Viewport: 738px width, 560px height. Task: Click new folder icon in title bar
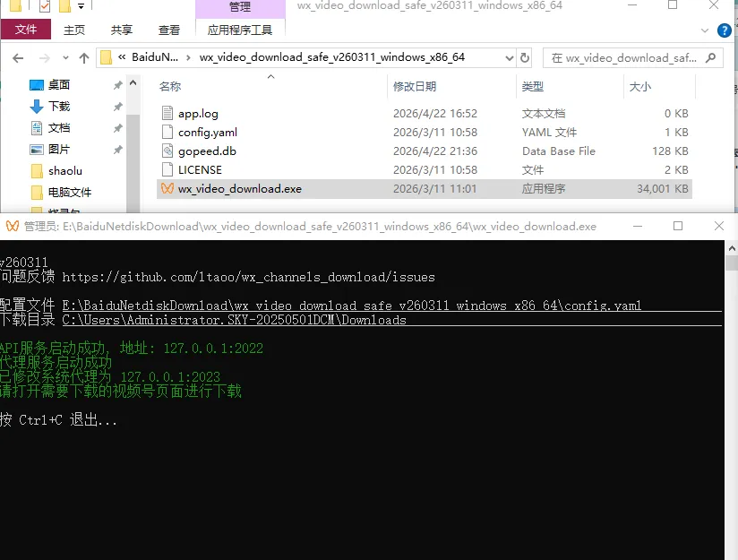(x=64, y=6)
